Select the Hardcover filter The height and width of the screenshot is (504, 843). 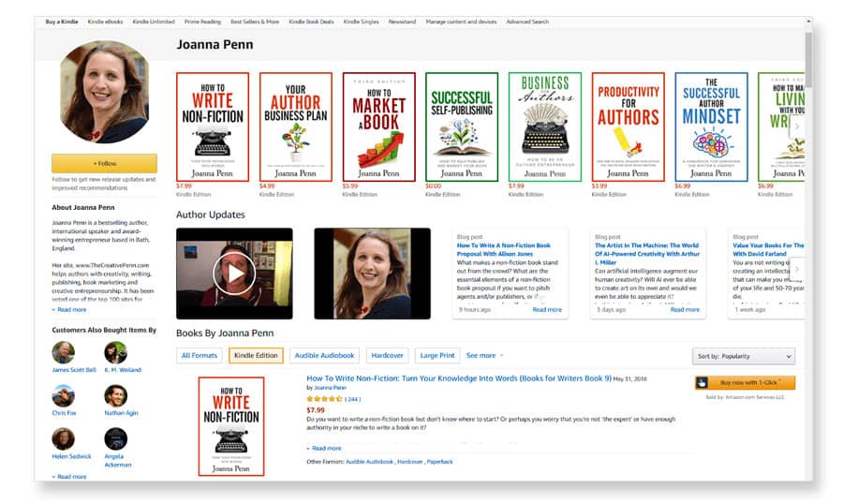(387, 356)
